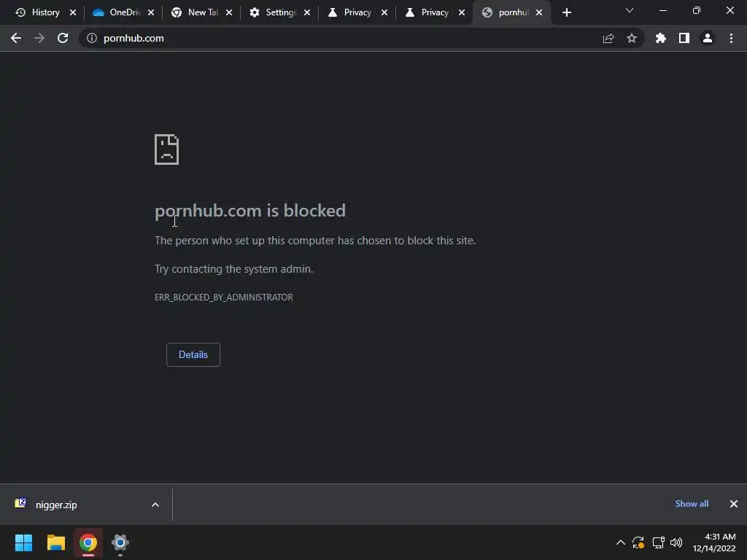Open the volume speaker tray icon
This screenshot has height=560, width=747.
[x=676, y=542]
